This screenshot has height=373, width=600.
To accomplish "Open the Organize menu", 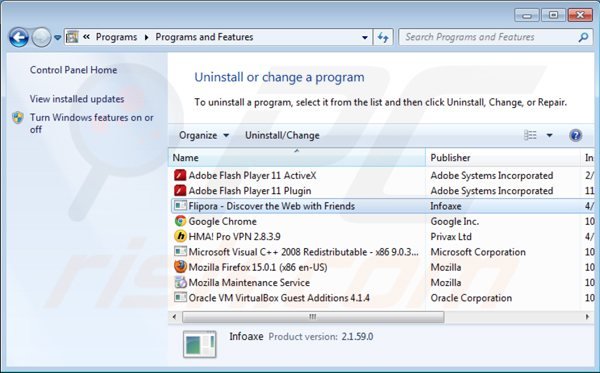I will pos(204,135).
